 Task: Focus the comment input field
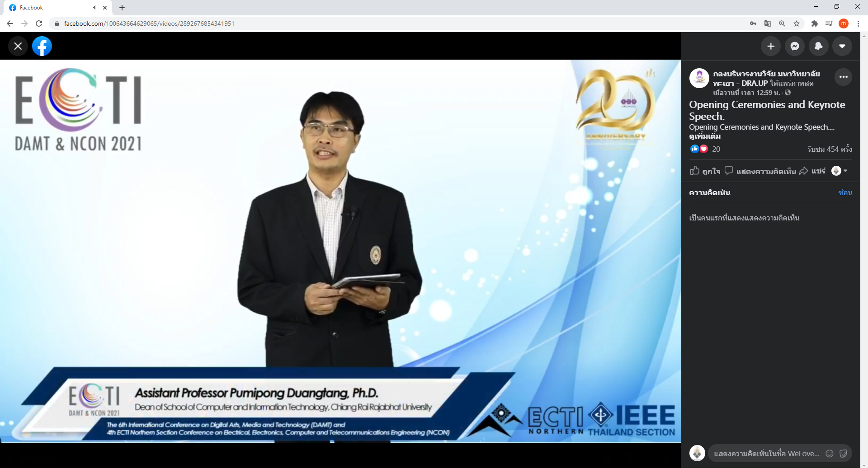[767, 454]
